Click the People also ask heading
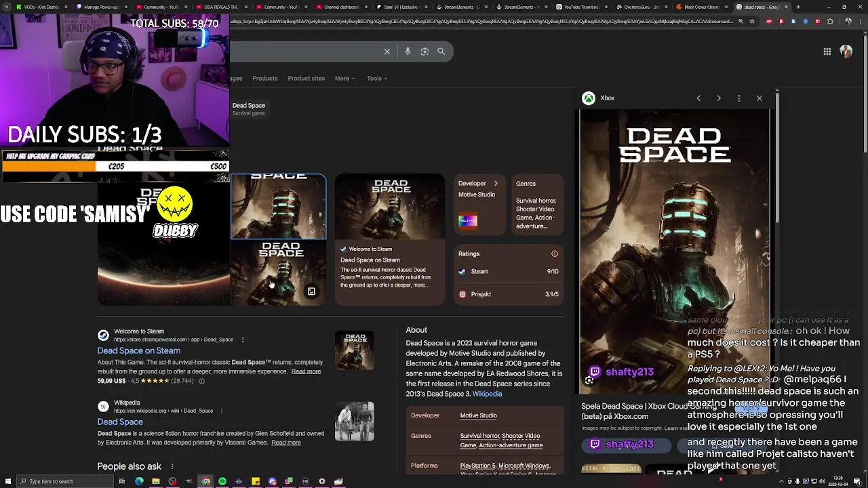868x488 pixels. [130, 466]
